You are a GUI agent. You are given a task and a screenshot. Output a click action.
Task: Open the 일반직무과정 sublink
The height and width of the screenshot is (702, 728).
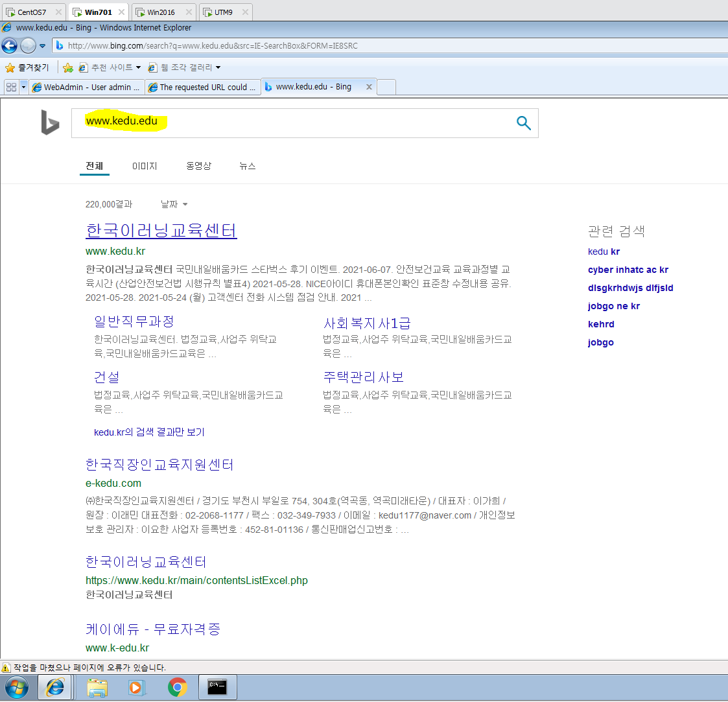(134, 322)
